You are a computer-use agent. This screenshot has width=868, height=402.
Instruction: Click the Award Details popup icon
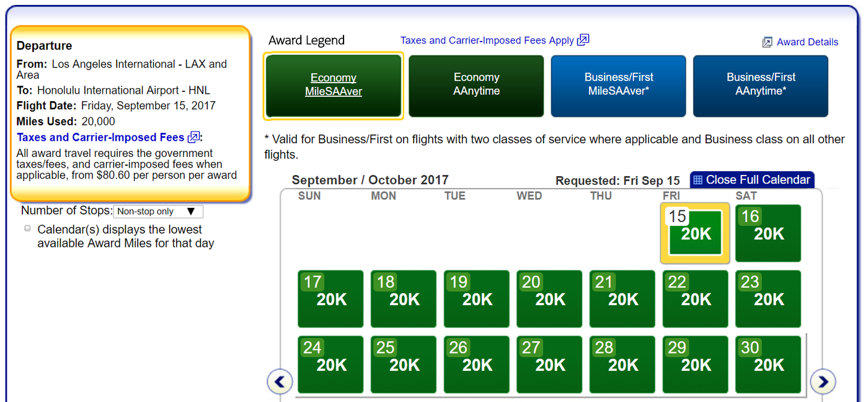click(x=767, y=42)
